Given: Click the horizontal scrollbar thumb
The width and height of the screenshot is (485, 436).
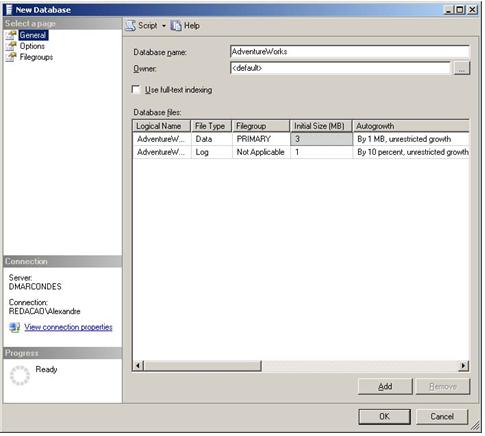Looking at the screenshot, I should coord(202,366).
